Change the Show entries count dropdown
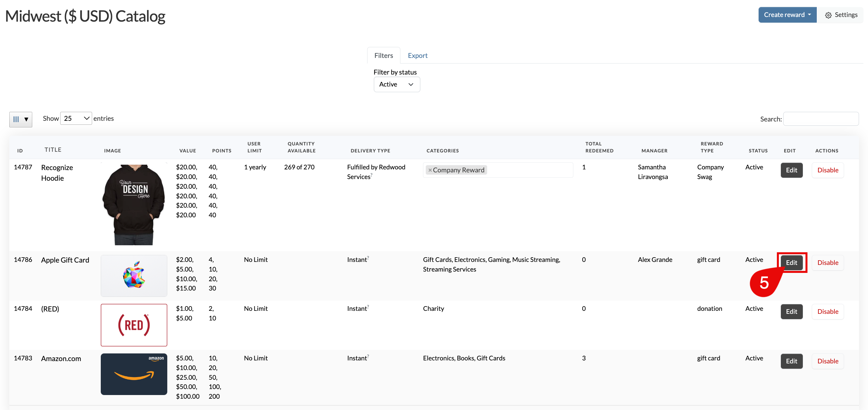Screen dimensions: 868x410 coord(76,118)
